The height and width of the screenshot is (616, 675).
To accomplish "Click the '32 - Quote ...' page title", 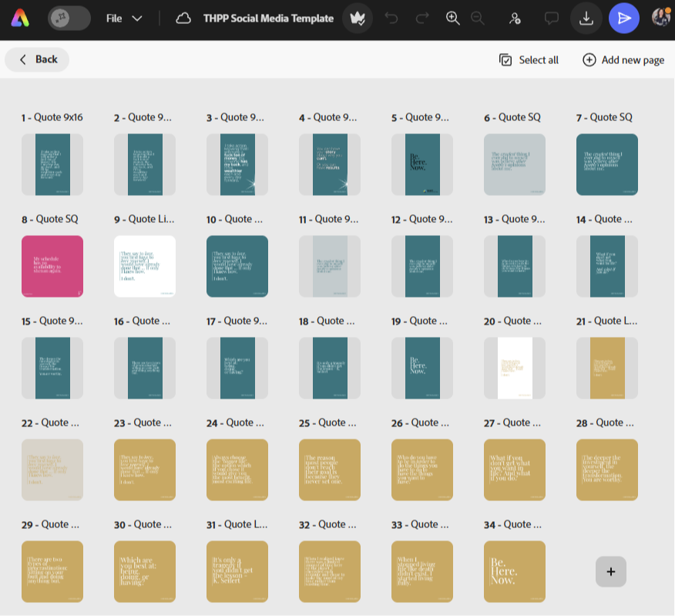I will 327,525.
